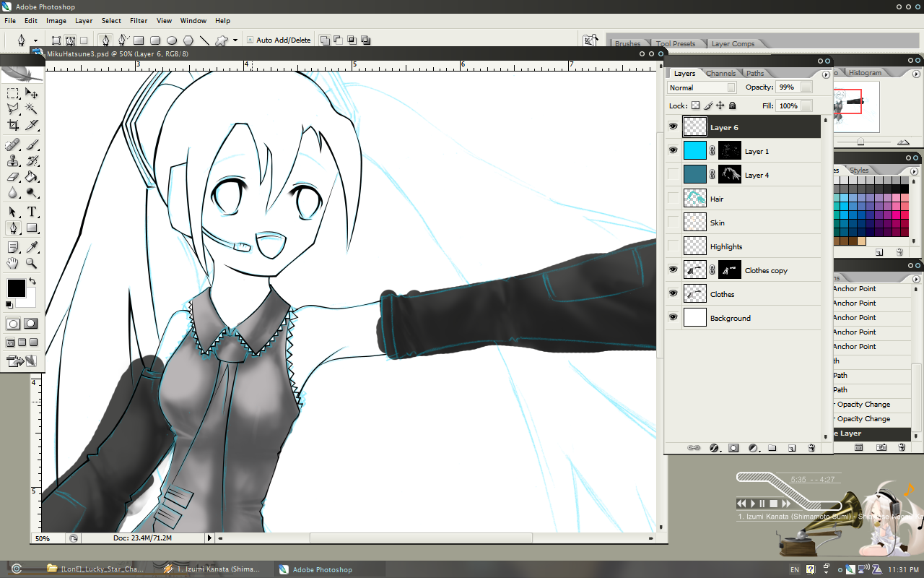The height and width of the screenshot is (578, 924).
Task: Switch to the Paths tab
Action: (x=755, y=74)
